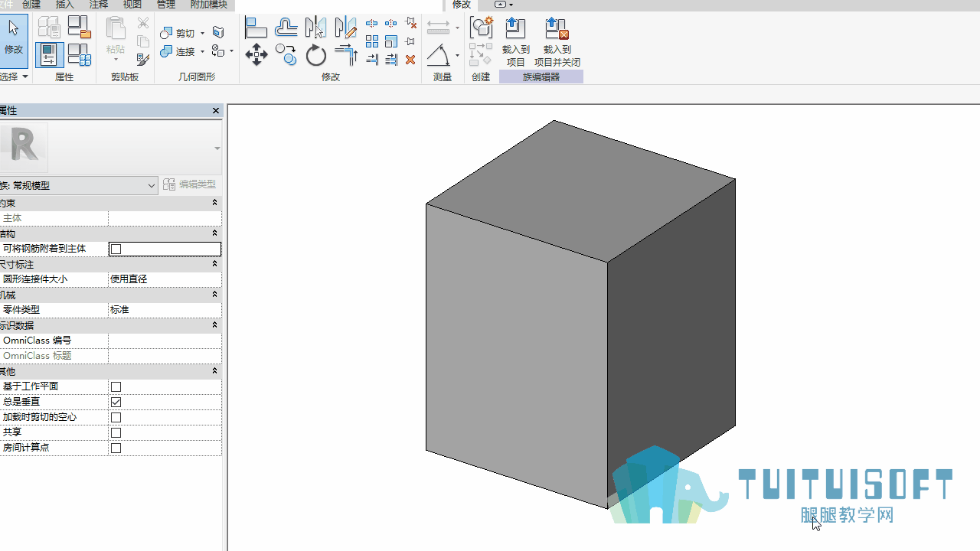980x551 pixels.
Task: Select the Scale tool icon
Action: point(391,41)
